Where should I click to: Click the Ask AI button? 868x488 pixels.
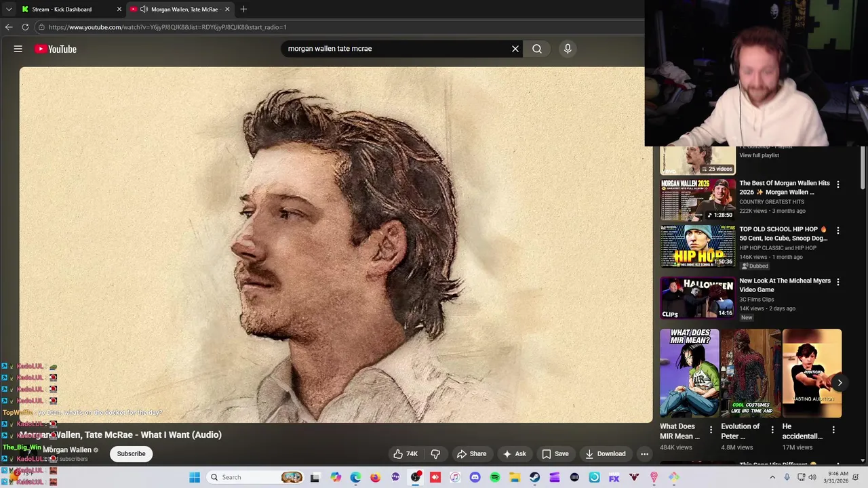point(515,454)
